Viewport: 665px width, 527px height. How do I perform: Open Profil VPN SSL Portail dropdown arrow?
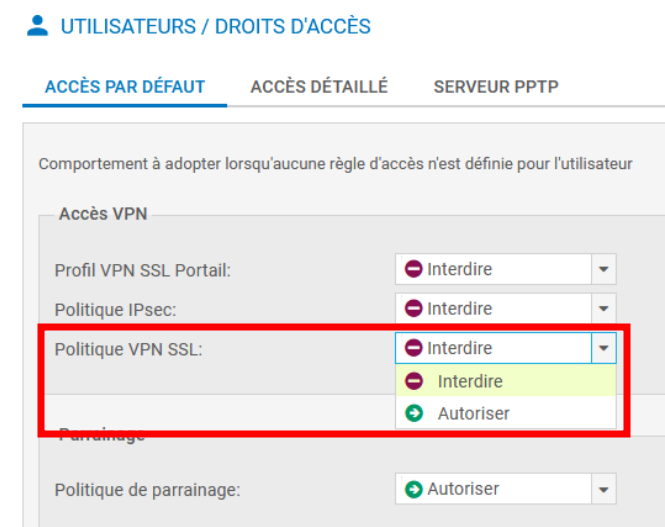coord(603,269)
